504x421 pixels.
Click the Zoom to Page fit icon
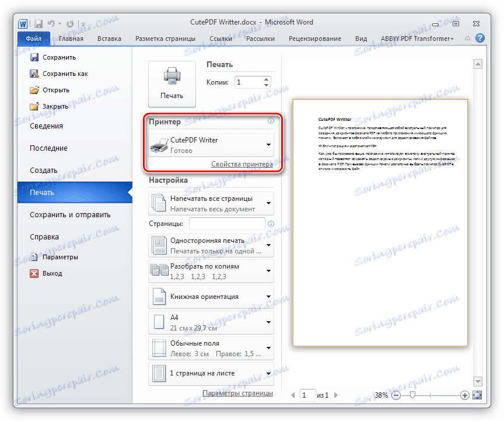pyautogui.click(x=477, y=395)
